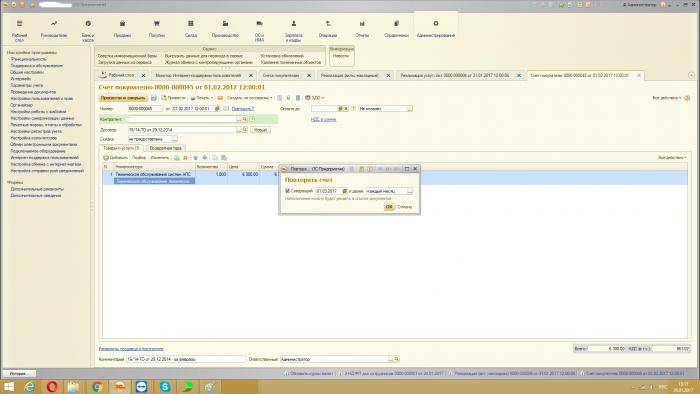
Task: Click the magnifier icon in Контрагент field
Action: (245, 119)
